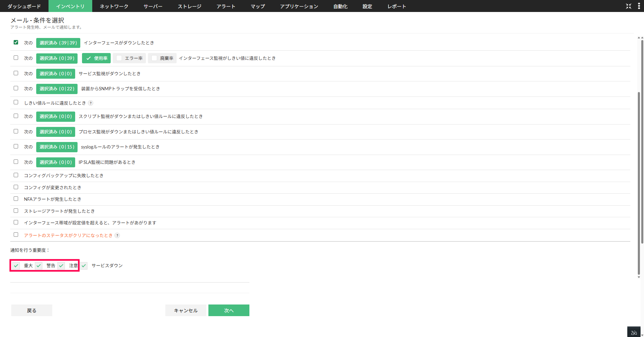The image size is (644, 337).
Task: Go to the ダッシュボード tab
Action: (24, 6)
